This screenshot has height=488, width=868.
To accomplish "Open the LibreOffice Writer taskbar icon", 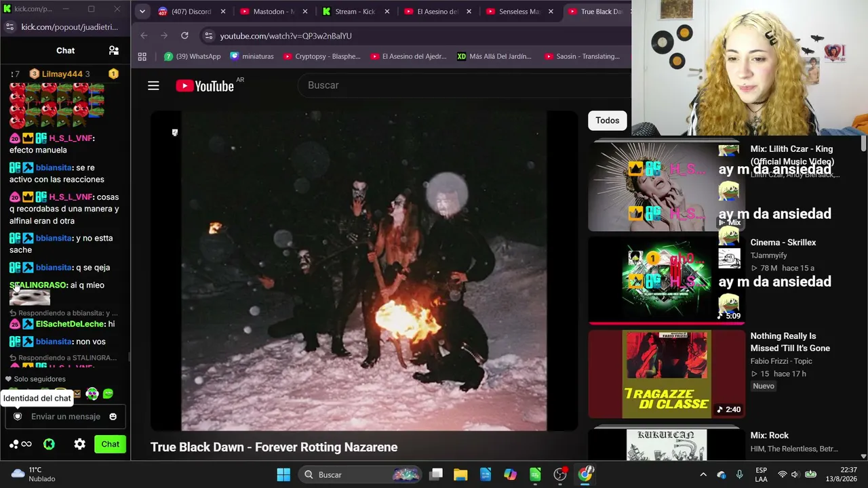I will pos(486,474).
